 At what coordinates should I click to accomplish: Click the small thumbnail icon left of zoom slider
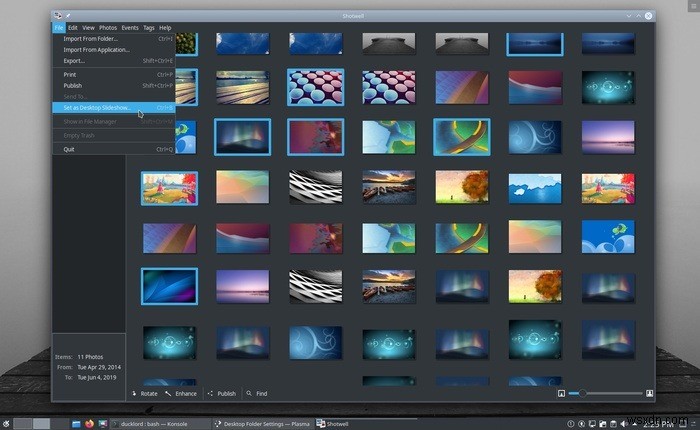point(561,394)
